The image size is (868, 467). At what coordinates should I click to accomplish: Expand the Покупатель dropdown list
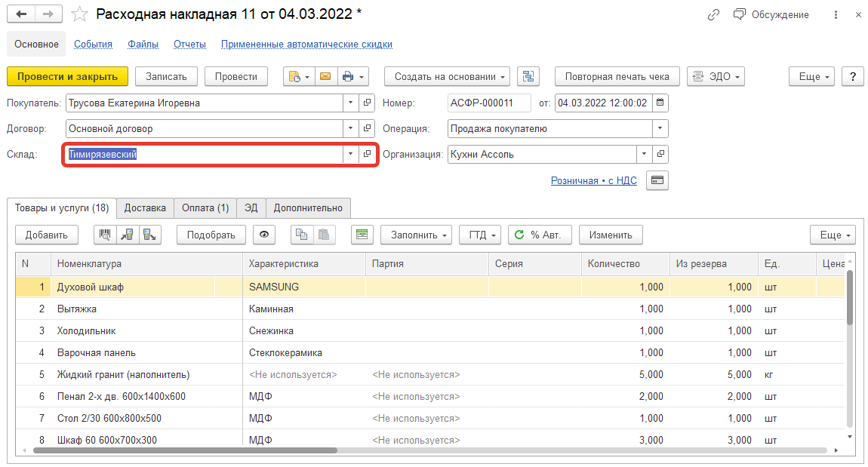coord(350,103)
